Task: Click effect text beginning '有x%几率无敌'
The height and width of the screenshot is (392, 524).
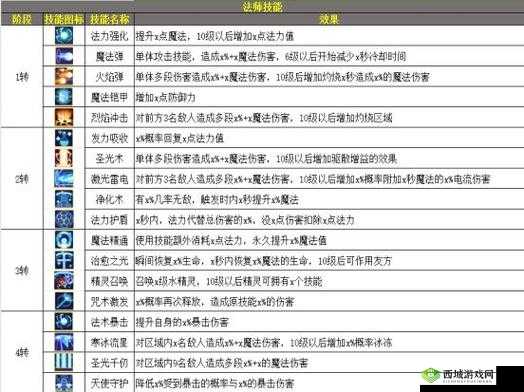Action: pos(217,200)
